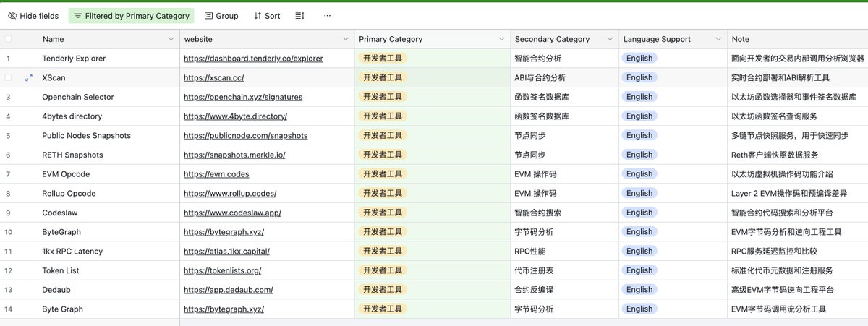Viewport: 868px width, 326px height.
Task: Click the row height icon
Action: click(300, 15)
